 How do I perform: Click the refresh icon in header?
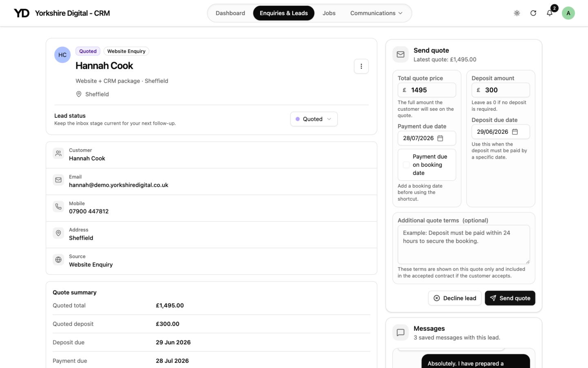(x=533, y=13)
